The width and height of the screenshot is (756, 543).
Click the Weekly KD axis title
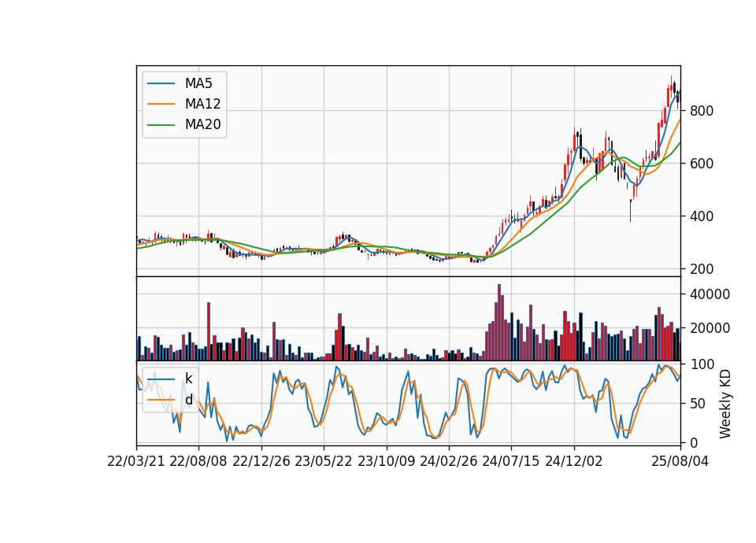point(724,404)
